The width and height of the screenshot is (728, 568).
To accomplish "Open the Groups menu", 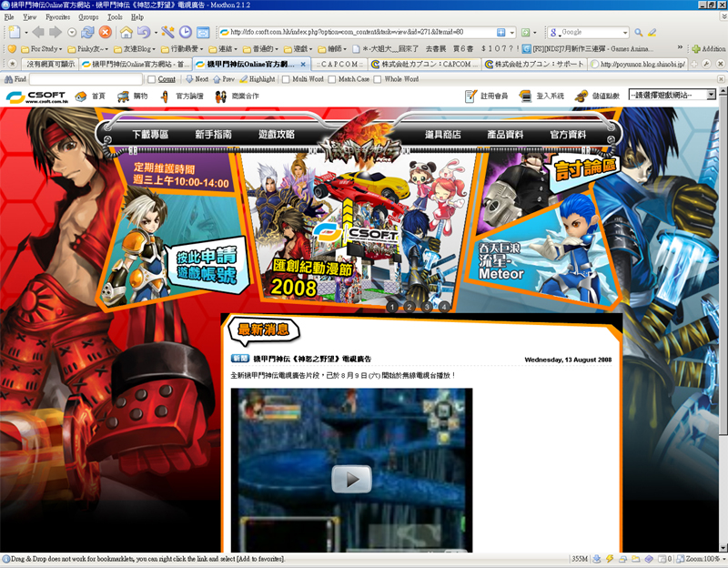I will pos(88,17).
